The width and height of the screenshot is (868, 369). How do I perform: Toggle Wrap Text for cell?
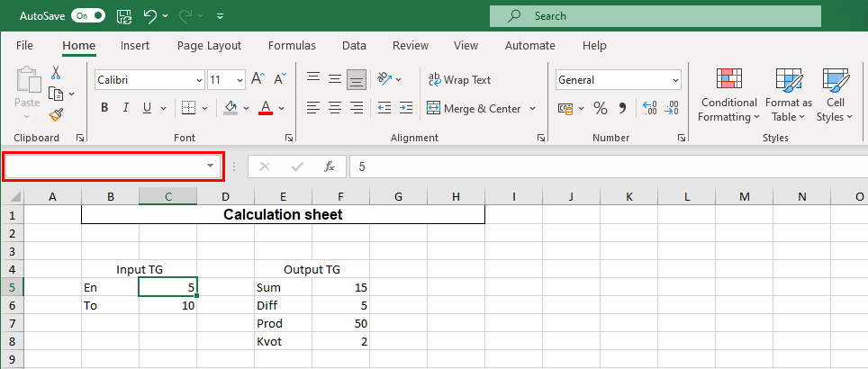click(459, 80)
